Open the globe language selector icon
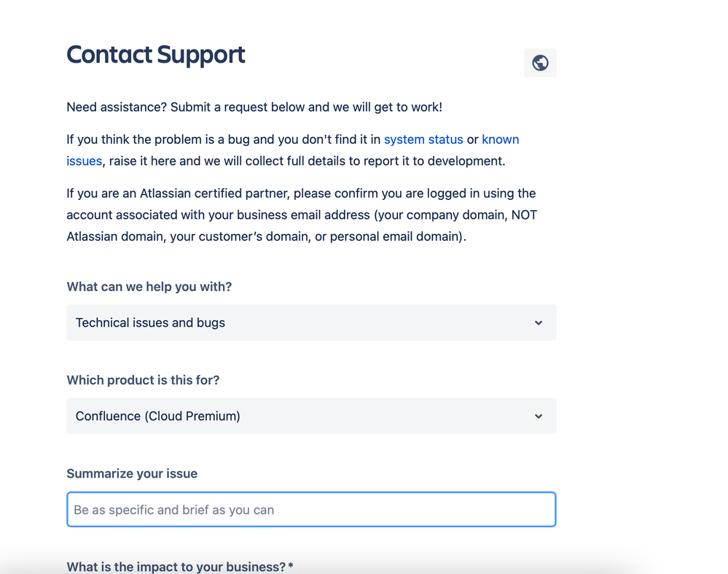728x574 pixels. tap(540, 63)
